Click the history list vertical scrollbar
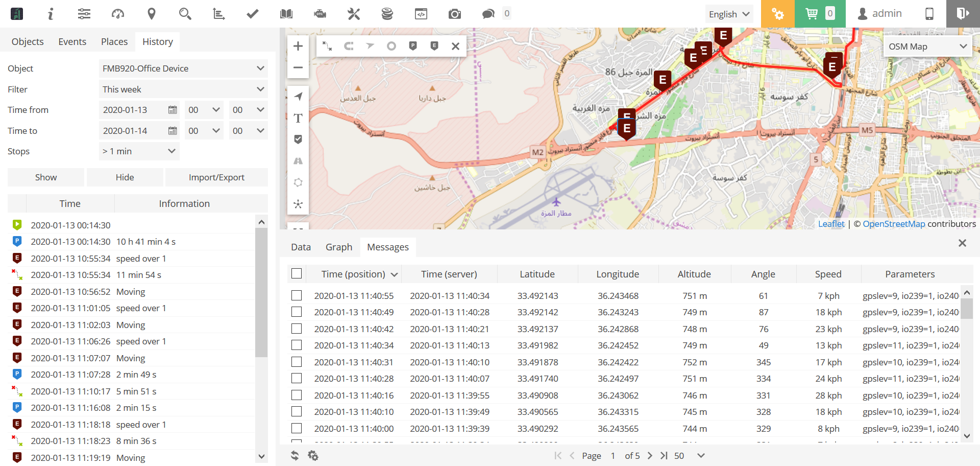 point(261,291)
